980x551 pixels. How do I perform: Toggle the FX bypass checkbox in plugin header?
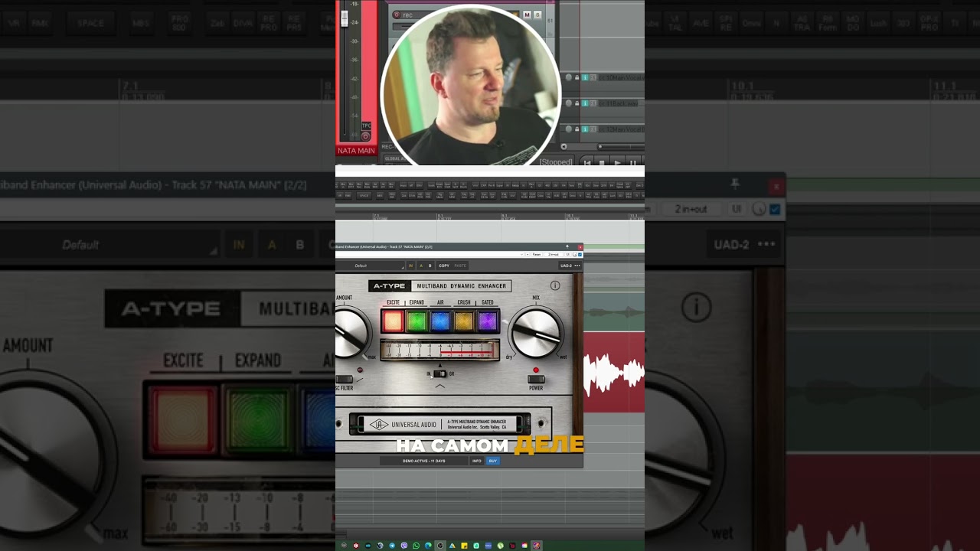[x=580, y=254]
